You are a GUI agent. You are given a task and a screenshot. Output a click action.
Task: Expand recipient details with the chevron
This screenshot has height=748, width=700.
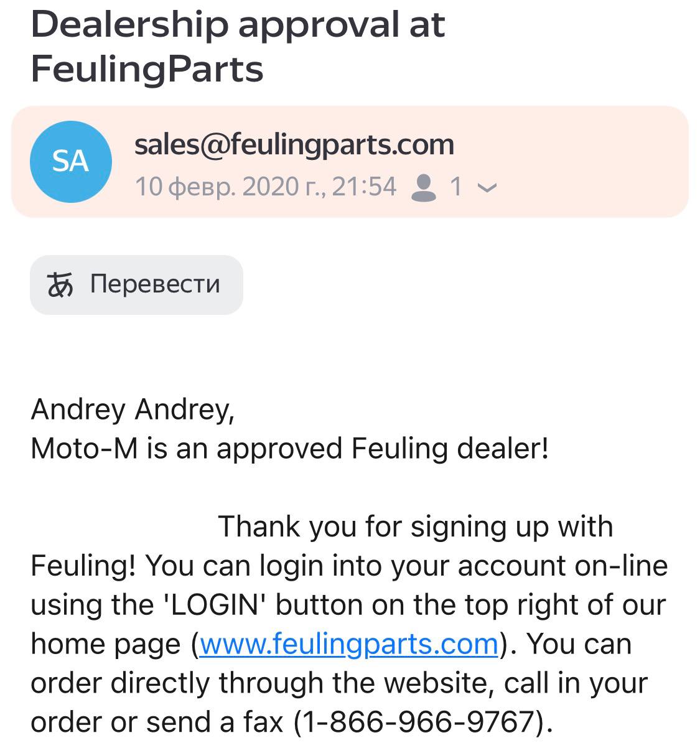pyautogui.click(x=489, y=188)
